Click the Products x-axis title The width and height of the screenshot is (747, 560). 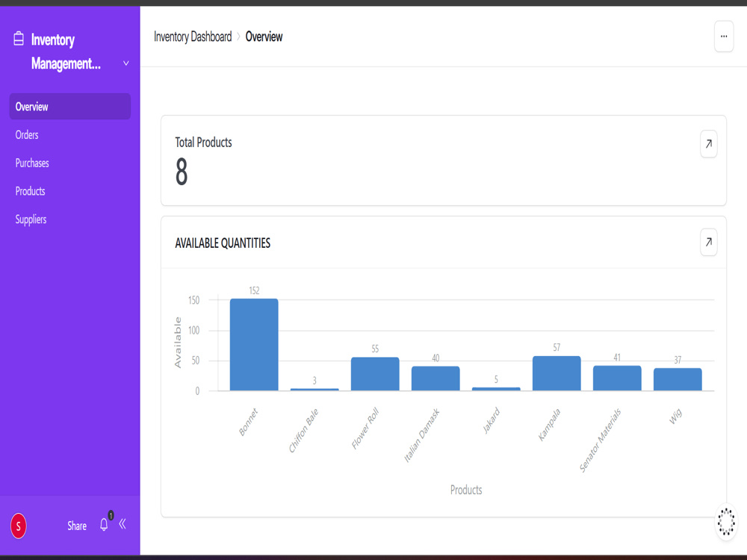466,490
